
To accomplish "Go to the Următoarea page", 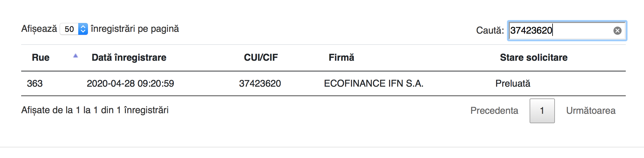I will tap(590, 111).
